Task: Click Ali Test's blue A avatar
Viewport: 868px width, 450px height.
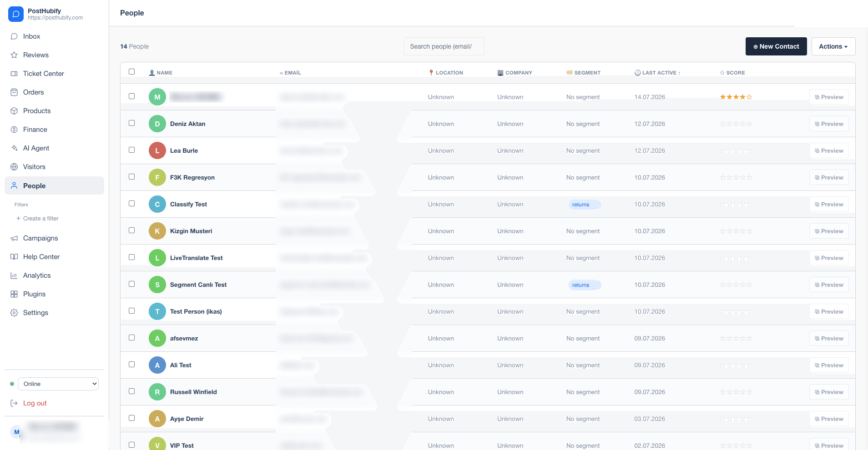Action: (157, 365)
